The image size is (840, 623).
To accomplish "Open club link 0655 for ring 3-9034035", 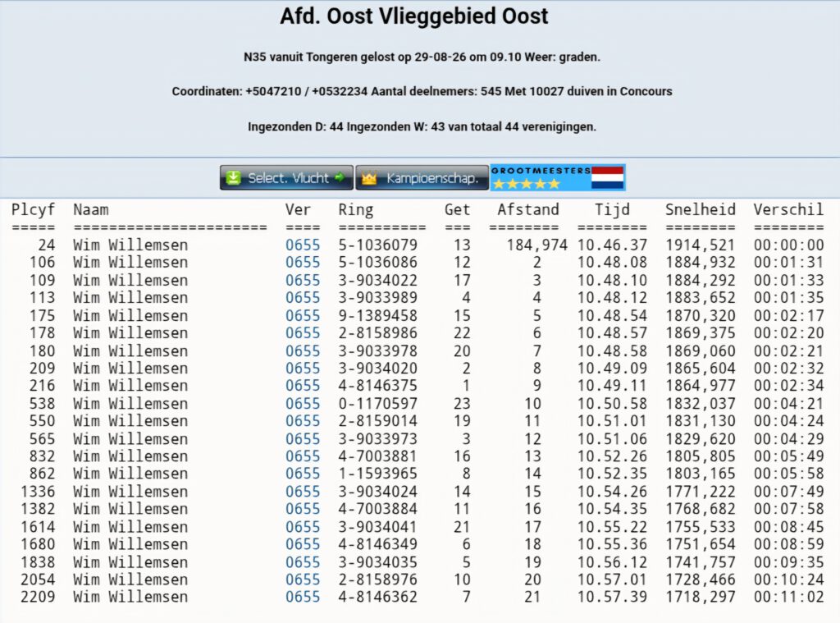I will click(x=303, y=562).
